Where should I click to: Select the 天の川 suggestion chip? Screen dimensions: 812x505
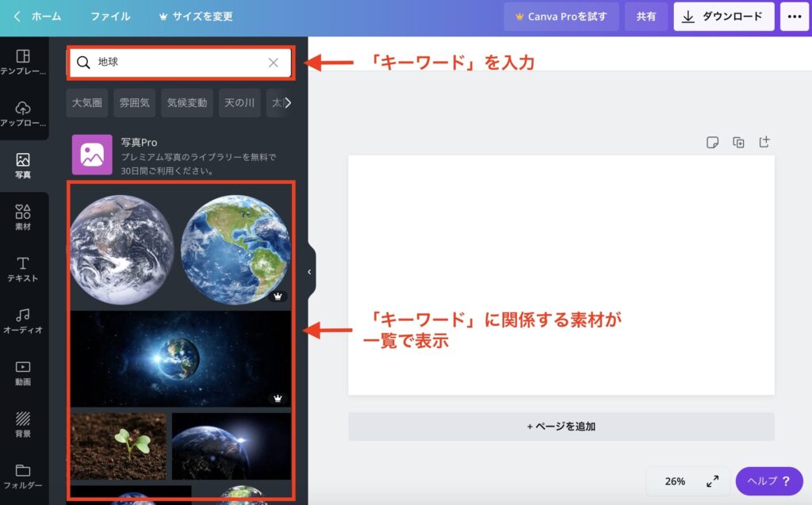coord(239,102)
